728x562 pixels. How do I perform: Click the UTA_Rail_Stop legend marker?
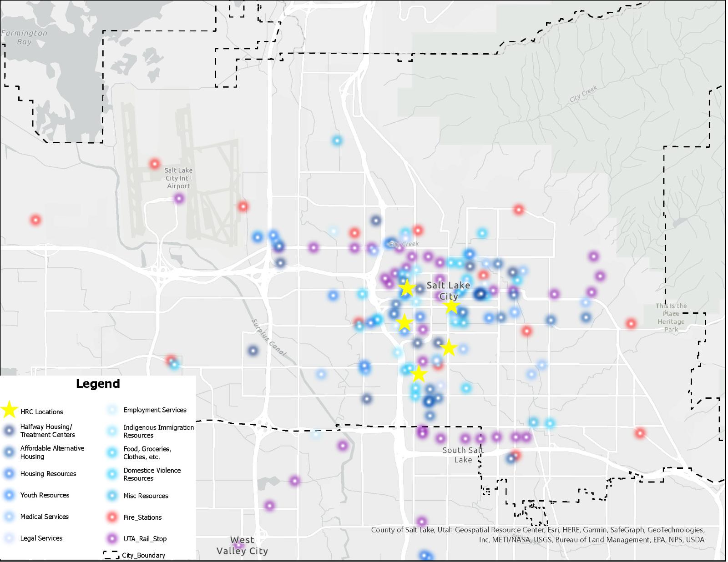coord(111,538)
